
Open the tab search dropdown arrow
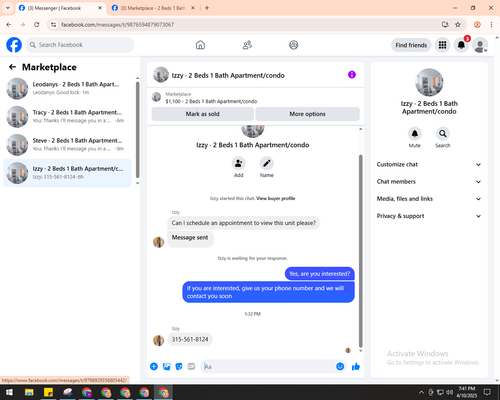[x=8, y=8]
